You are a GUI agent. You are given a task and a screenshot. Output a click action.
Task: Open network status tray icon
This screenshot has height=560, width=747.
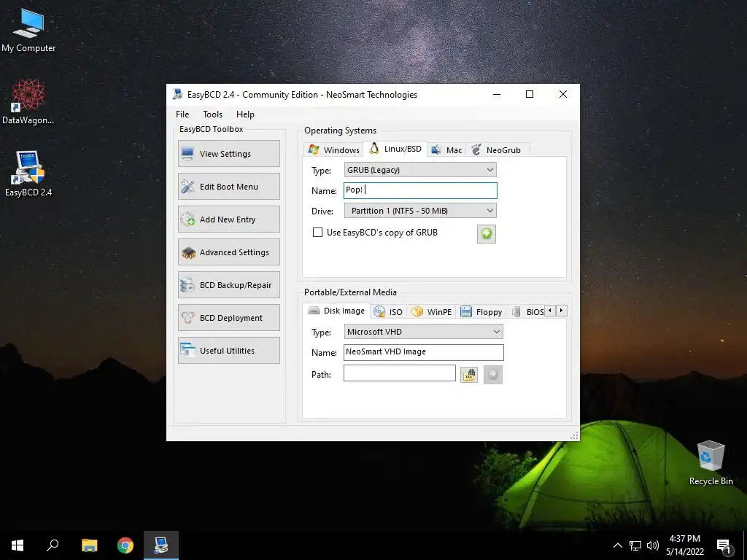(635, 545)
